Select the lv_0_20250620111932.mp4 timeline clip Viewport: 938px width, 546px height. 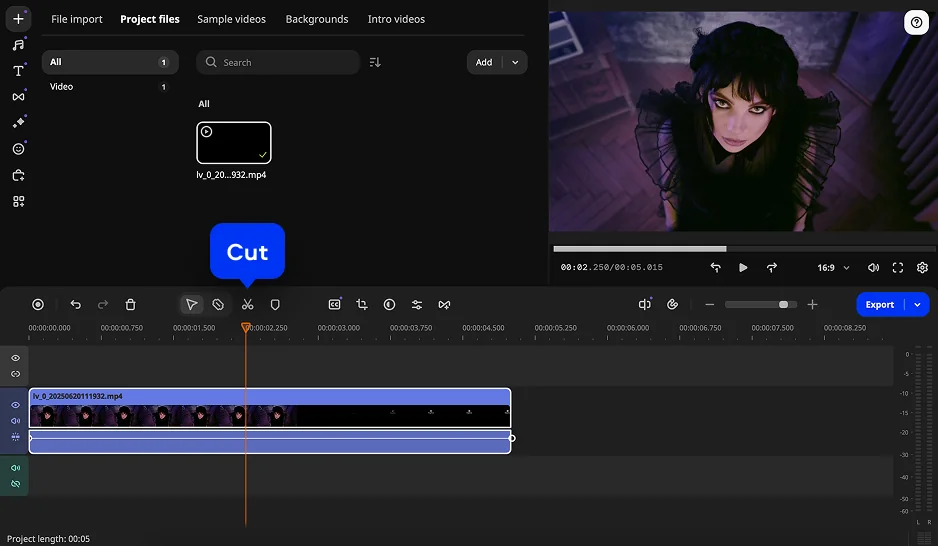tap(270, 408)
